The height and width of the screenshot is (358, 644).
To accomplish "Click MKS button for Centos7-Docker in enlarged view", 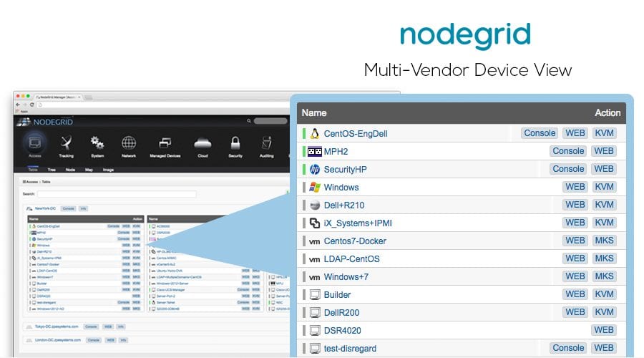I will point(604,241).
